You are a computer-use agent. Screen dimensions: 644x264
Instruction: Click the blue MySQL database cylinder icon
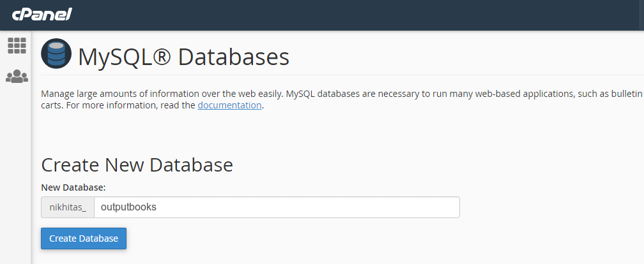56,54
